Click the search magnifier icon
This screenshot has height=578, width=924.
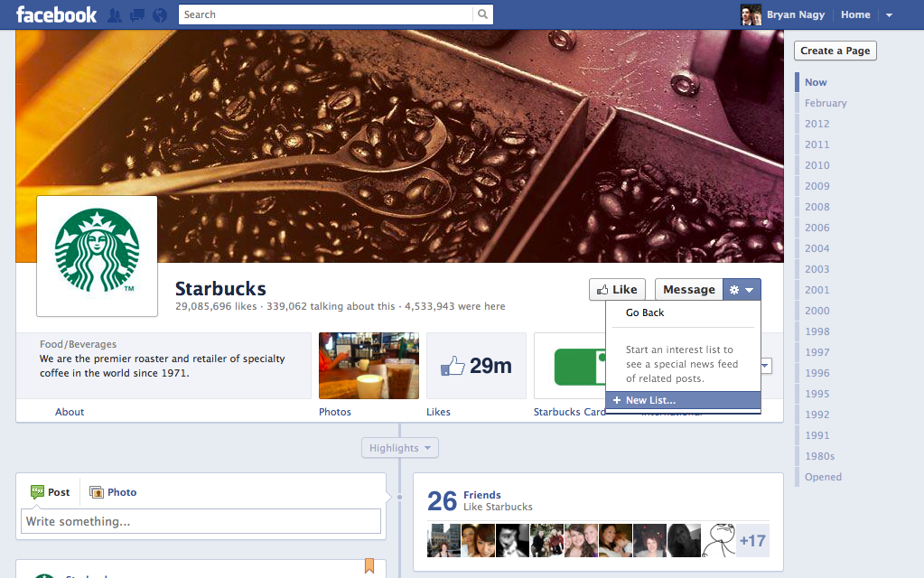click(483, 14)
